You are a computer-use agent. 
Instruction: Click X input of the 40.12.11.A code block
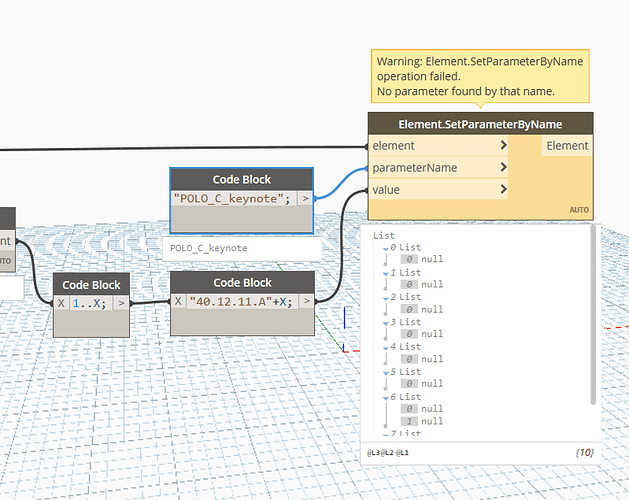[x=178, y=301]
